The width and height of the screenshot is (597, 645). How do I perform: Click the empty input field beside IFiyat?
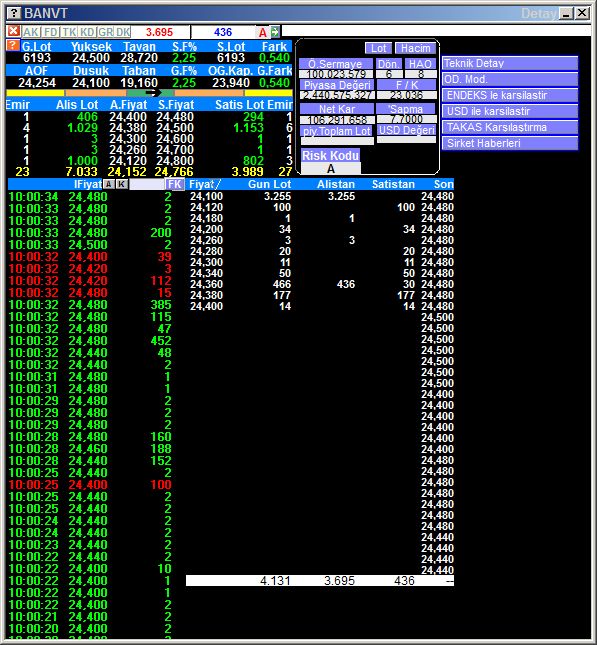click(x=146, y=184)
